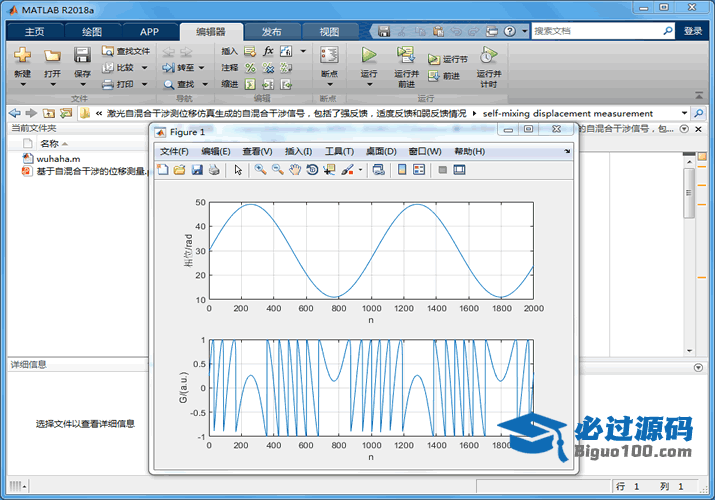
Task: Click the 登录 (Sign In) button
Action: 693,31
